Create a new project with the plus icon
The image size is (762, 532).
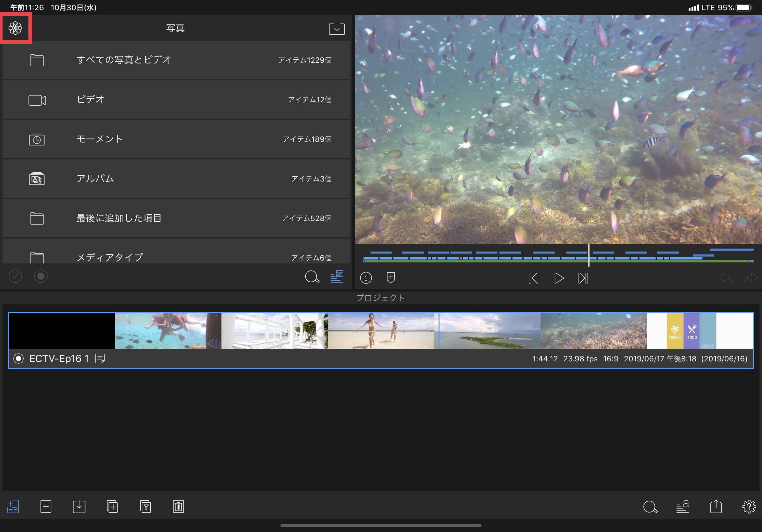(x=46, y=506)
